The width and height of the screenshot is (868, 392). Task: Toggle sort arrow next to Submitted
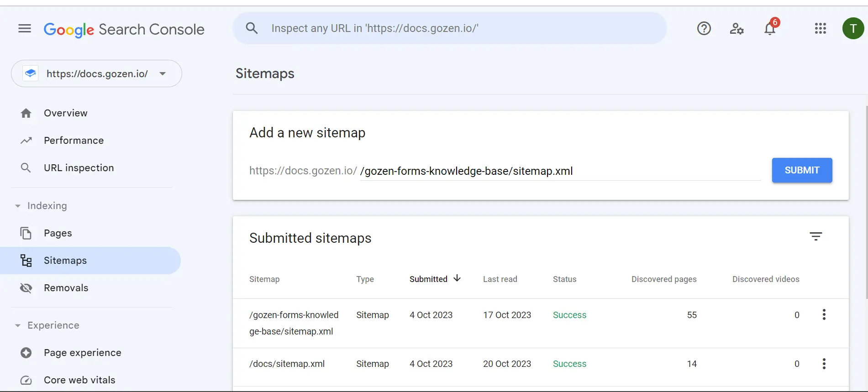[x=457, y=278]
